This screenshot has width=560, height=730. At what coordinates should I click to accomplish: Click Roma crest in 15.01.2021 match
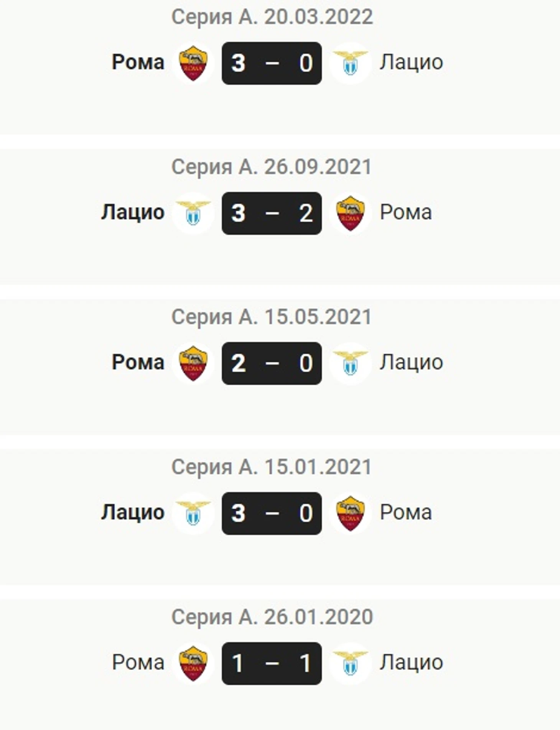tap(350, 513)
